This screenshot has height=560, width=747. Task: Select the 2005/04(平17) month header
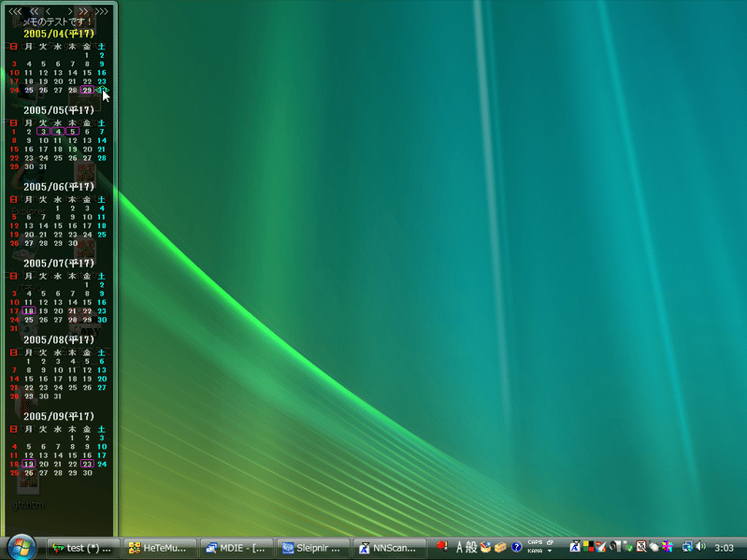pos(59,34)
